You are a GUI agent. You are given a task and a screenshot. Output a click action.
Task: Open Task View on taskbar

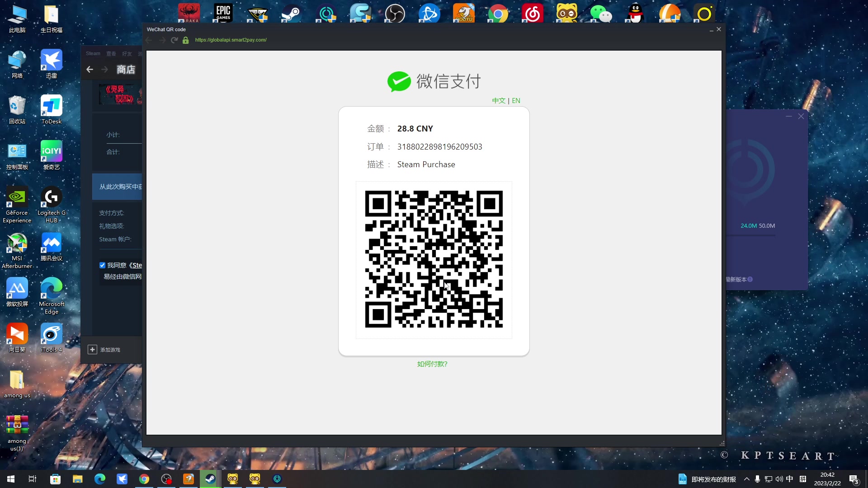coord(33,479)
